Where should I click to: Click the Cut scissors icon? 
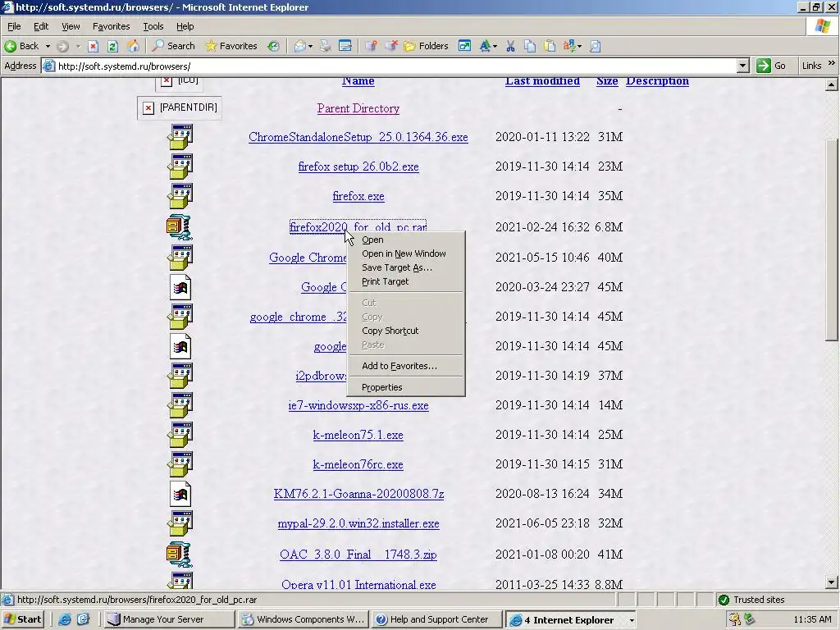510,46
